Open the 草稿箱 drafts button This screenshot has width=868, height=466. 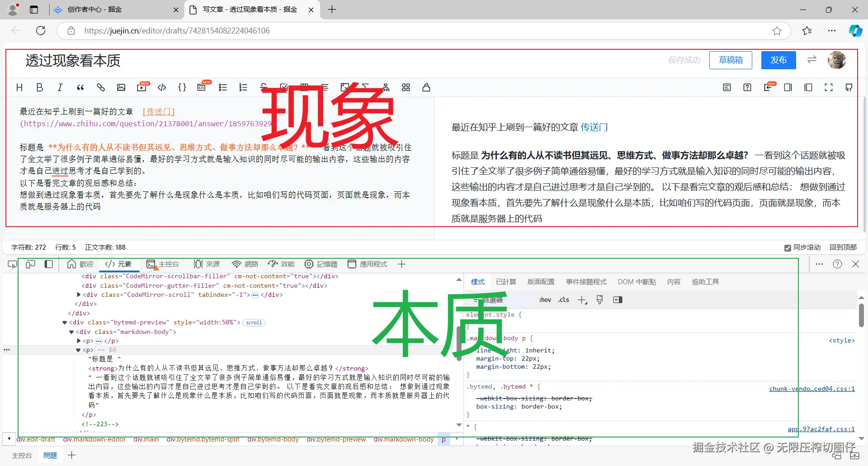(x=731, y=60)
